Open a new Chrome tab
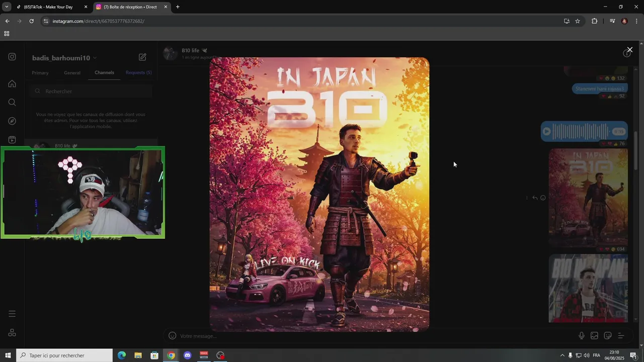 (178, 7)
